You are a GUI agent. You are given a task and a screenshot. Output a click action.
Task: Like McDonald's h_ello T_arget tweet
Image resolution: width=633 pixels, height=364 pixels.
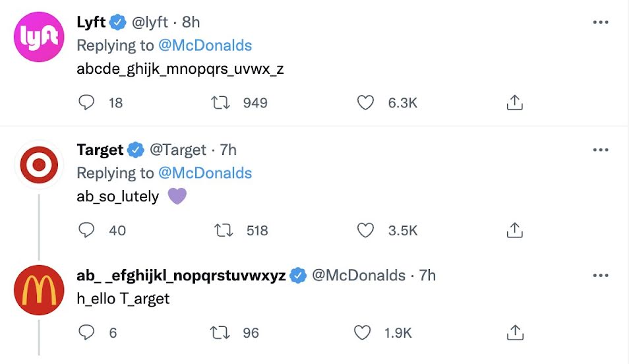[363, 333]
